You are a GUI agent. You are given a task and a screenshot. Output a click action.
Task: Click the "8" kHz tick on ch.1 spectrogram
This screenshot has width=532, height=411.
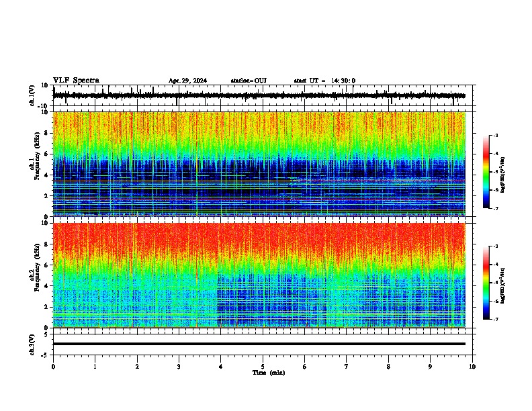(46, 133)
